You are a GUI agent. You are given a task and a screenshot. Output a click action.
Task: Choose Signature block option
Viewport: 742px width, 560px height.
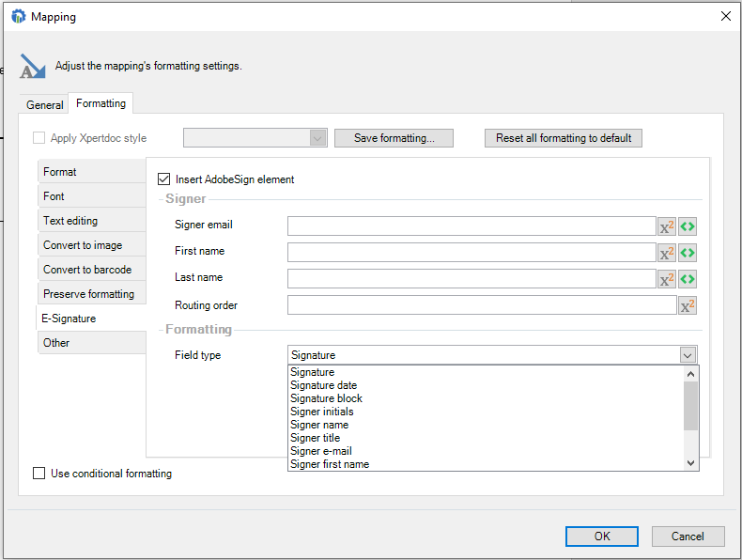486,398
